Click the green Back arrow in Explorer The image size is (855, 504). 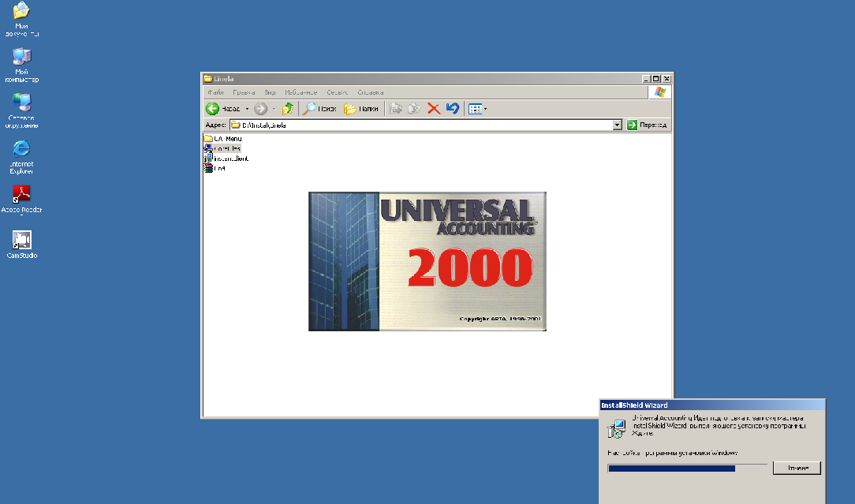(213, 109)
